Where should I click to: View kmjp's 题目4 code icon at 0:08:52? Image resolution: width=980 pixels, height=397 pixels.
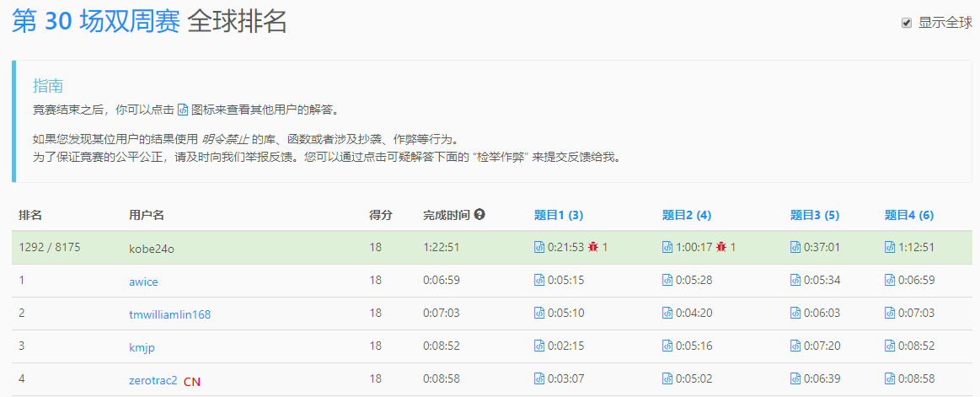pyautogui.click(x=890, y=346)
